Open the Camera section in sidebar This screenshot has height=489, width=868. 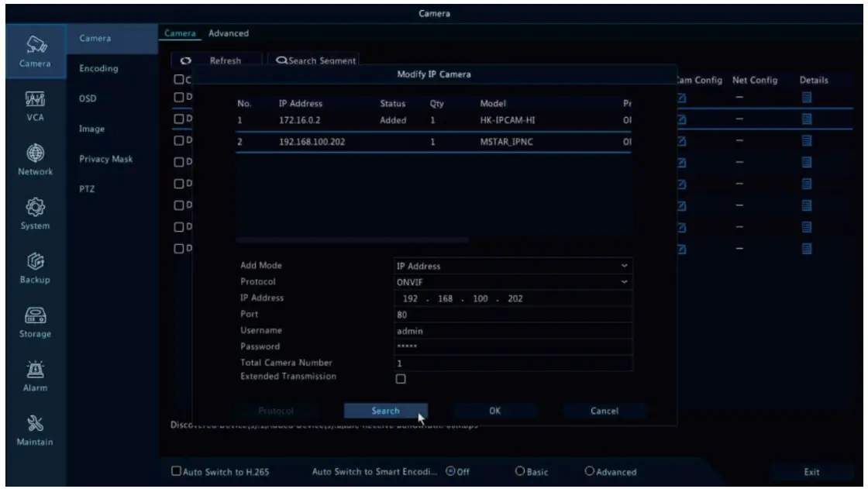36,51
